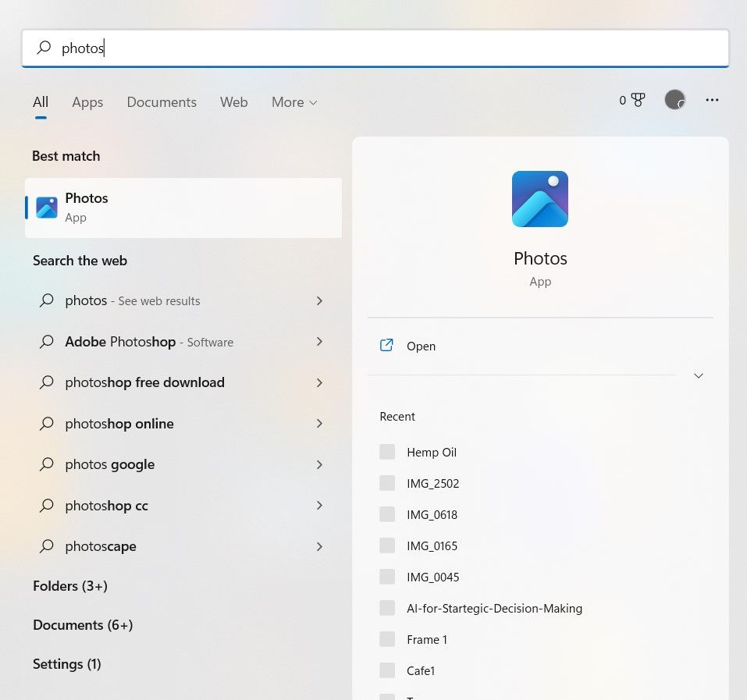Image resolution: width=747 pixels, height=700 pixels.
Task: Click the search input field containing photos
Action: (x=375, y=48)
